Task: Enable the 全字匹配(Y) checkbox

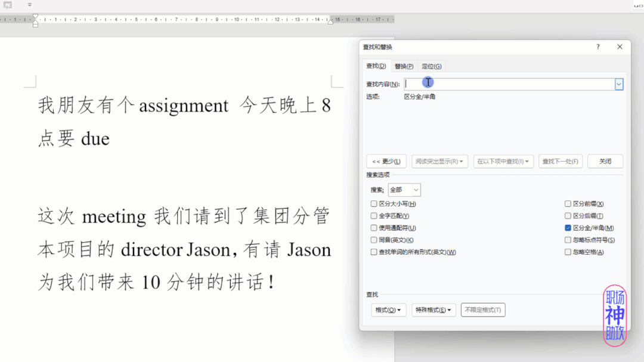Action: coord(374,216)
